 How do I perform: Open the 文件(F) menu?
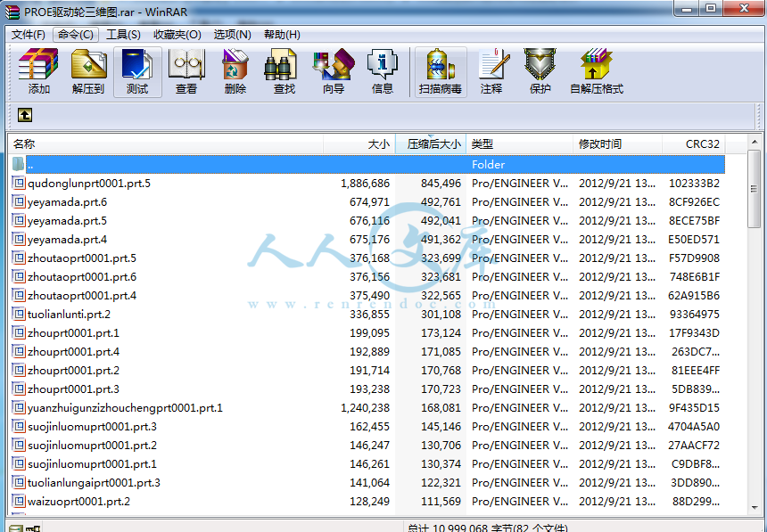(28, 35)
